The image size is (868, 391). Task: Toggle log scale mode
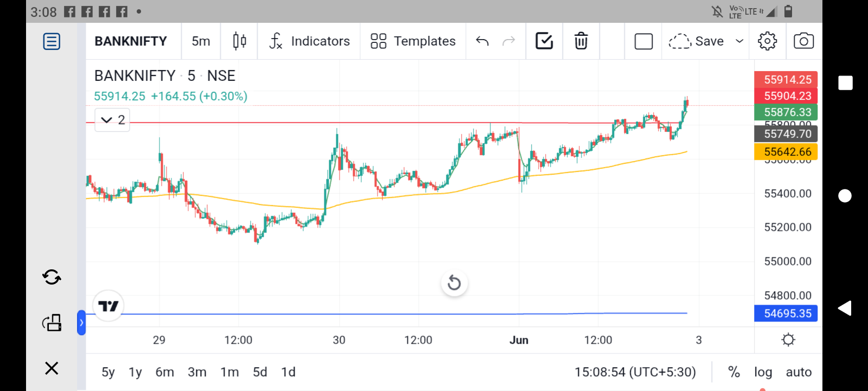[763, 372]
